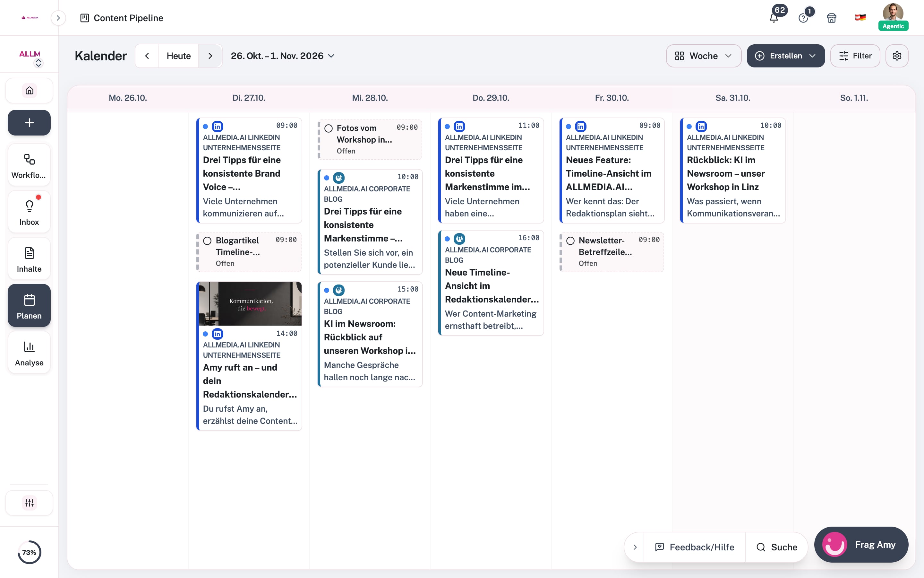Click the Mi. 28.10. day header
Viewport: 924px width, 578px height.
coord(370,98)
